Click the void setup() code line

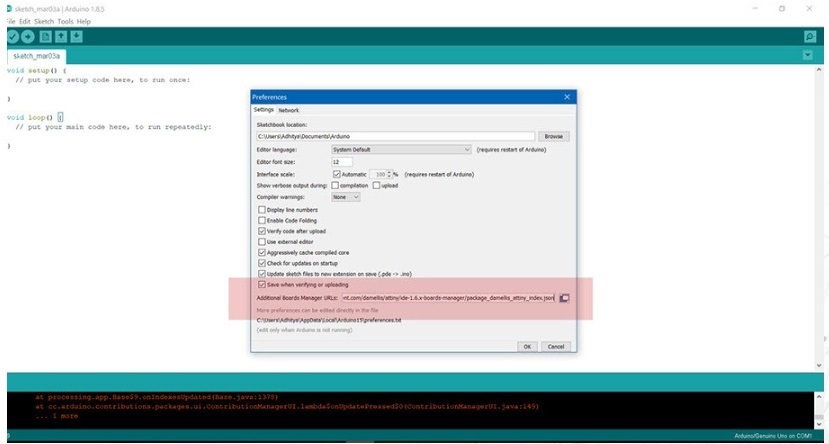coord(36,70)
